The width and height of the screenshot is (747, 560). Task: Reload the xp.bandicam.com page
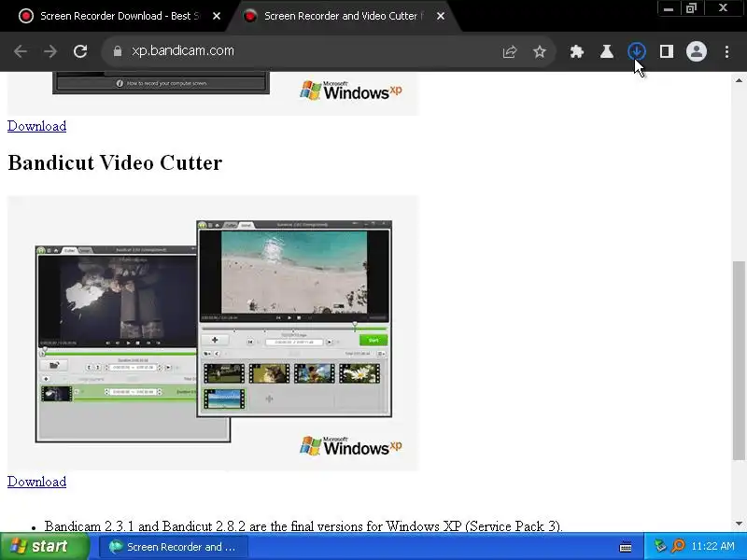[80, 51]
